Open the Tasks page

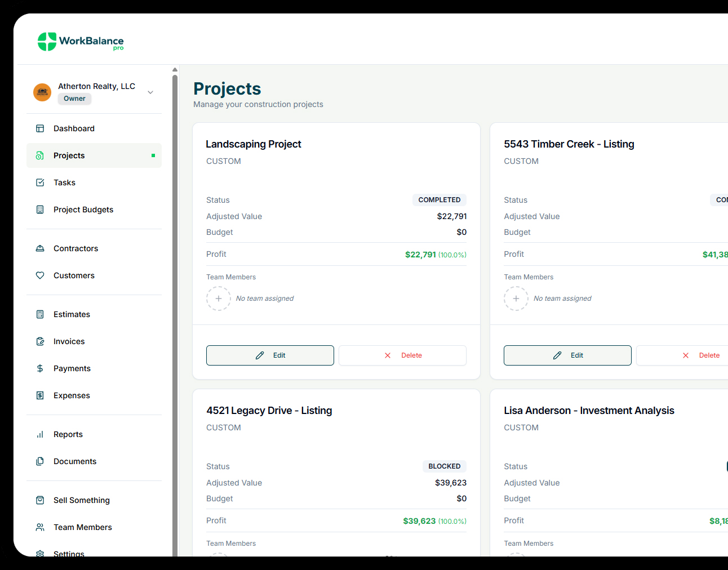64,182
